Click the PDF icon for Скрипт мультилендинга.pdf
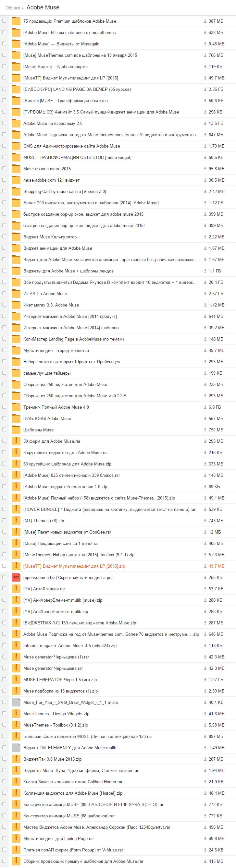The width and height of the screenshot is (236, 868). [x=16, y=578]
